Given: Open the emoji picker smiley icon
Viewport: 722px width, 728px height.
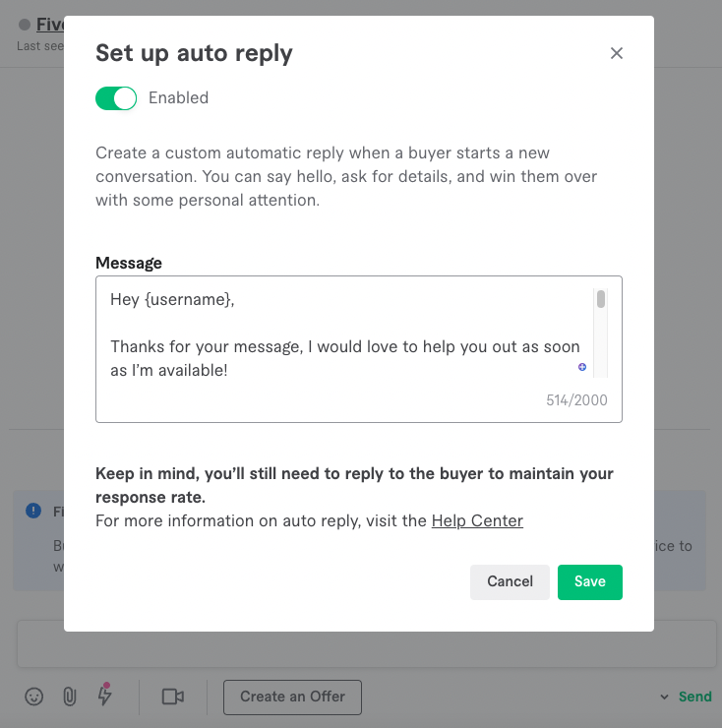Looking at the screenshot, I should point(33,697).
